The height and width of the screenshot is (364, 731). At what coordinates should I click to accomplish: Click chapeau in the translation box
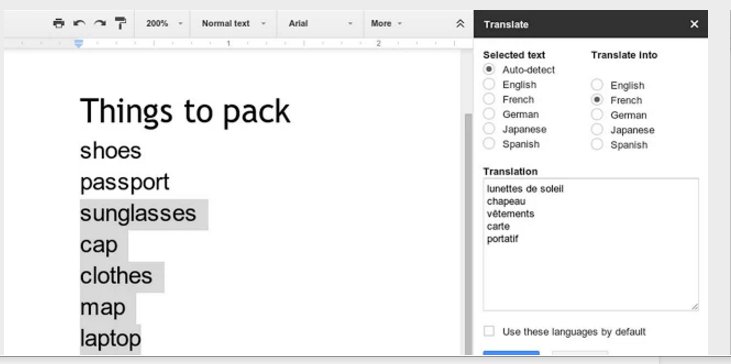(506, 201)
